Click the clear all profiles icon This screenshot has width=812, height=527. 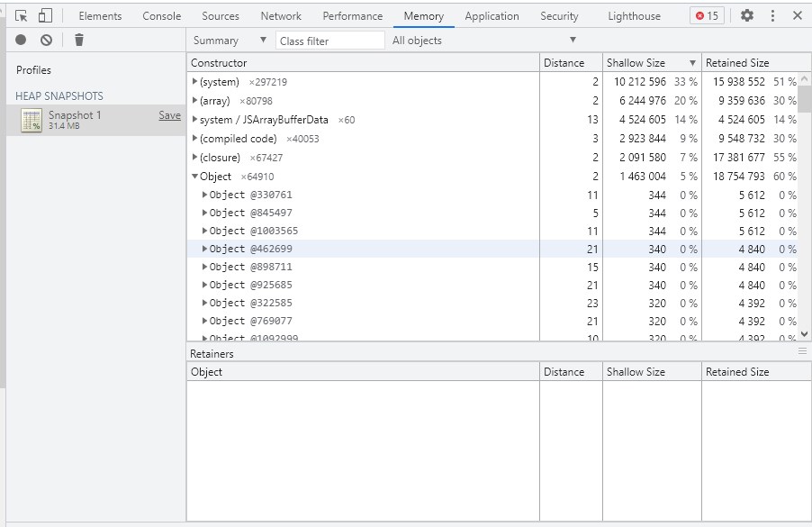pos(46,40)
